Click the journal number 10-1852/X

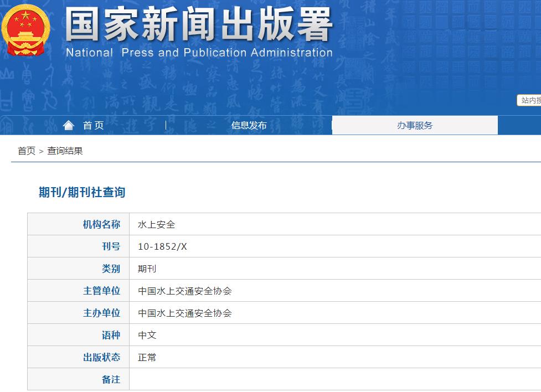(162, 246)
